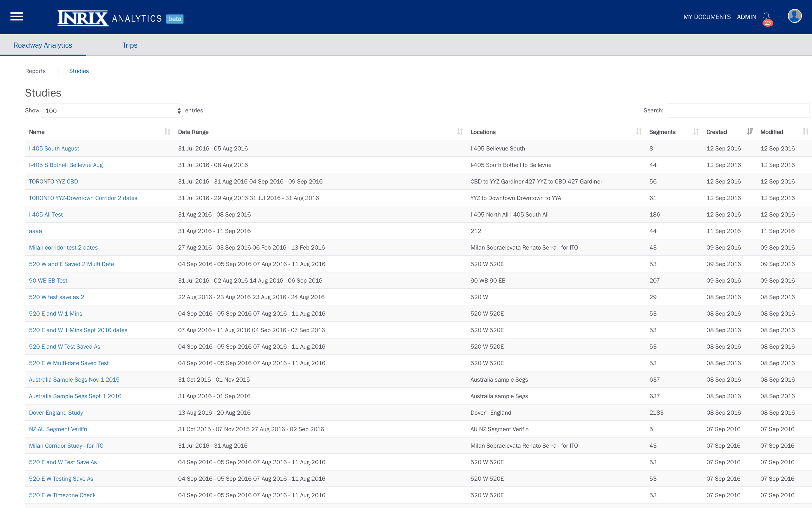Screen dimensions: 812x508
Task: Open My Documents menu
Action: 707,17
